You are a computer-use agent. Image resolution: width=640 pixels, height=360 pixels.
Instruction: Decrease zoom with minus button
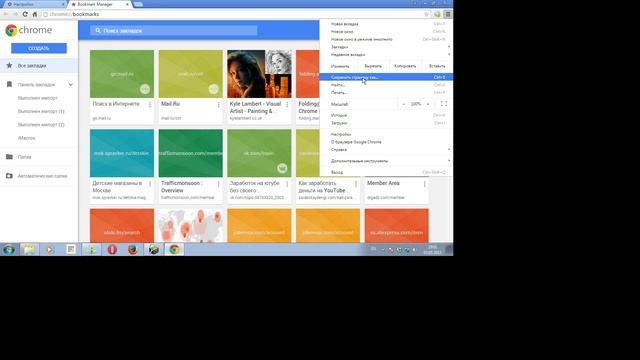tap(404, 104)
